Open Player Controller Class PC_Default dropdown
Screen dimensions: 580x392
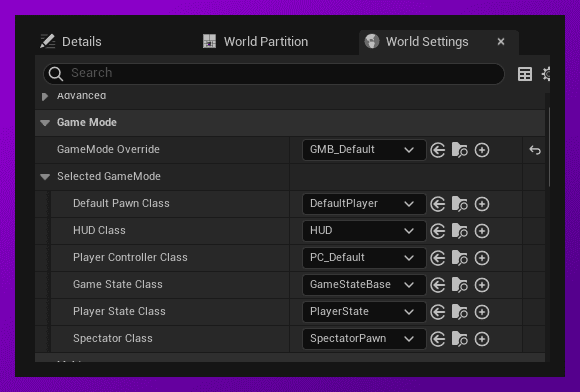click(x=364, y=258)
